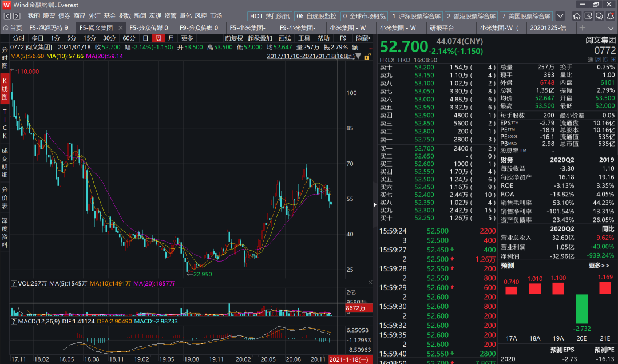Image resolution: width=618 pixels, height=364 pixels.
Task: Switch to F5-泡泡玛特 tab
Action: pyautogui.click(x=49, y=28)
